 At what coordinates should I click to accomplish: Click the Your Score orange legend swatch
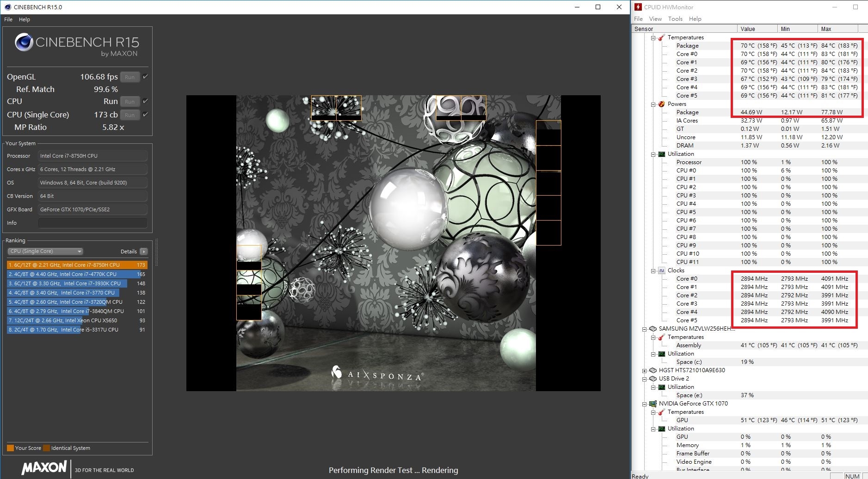pos(10,448)
